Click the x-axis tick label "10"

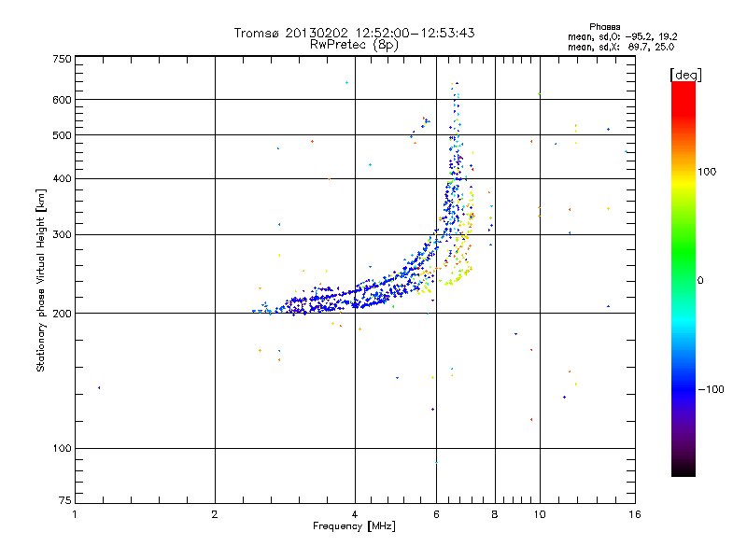click(x=540, y=514)
